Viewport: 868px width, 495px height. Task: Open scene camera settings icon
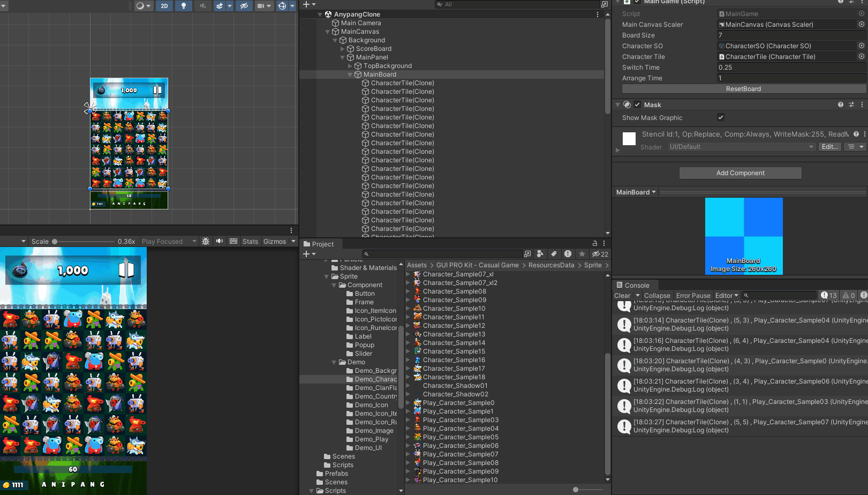pyautogui.click(x=261, y=6)
